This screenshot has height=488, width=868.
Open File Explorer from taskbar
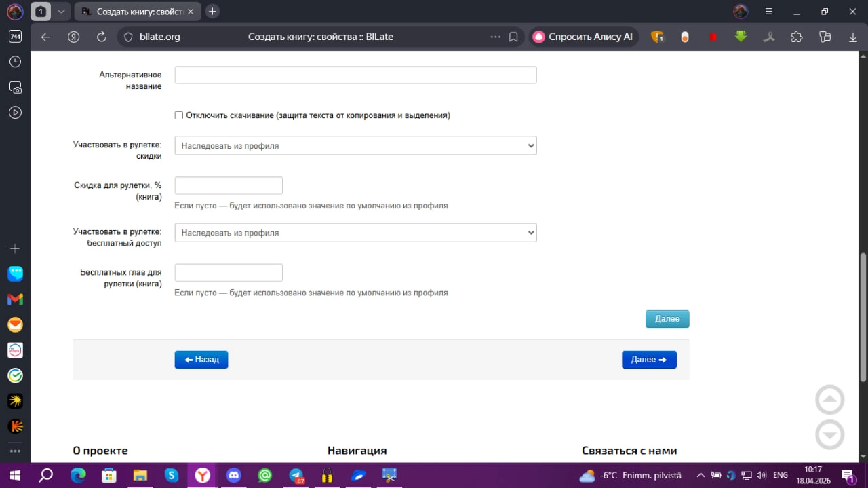[x=140, y=476]
